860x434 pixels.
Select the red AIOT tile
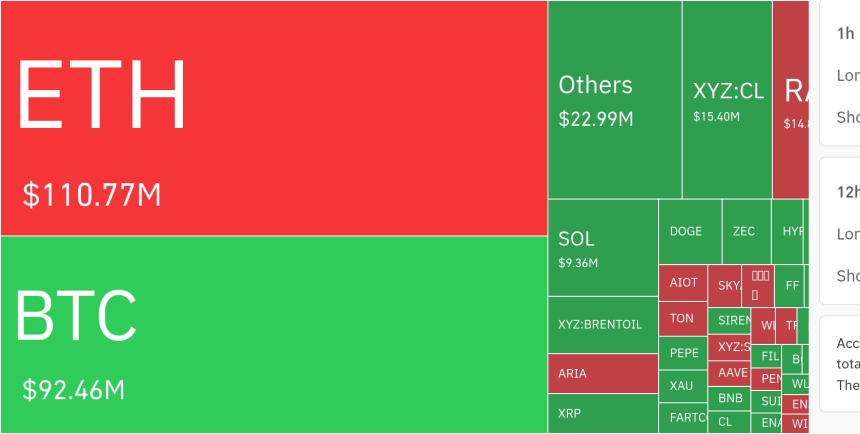[x=683, y=283]
